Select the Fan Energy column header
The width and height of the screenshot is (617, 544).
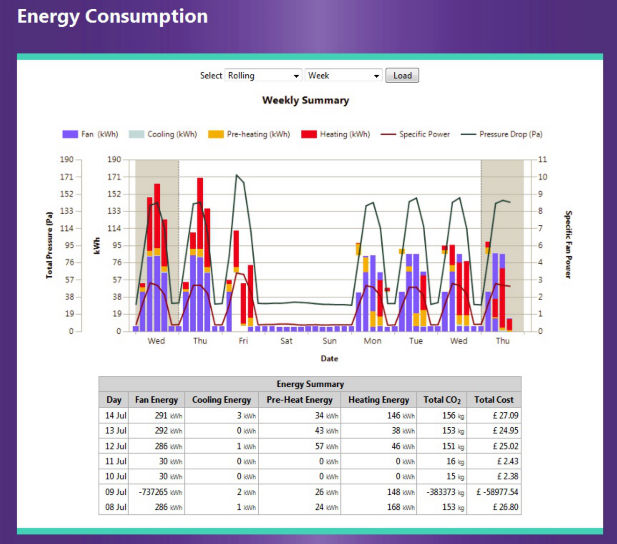click(x=155, y=400)
